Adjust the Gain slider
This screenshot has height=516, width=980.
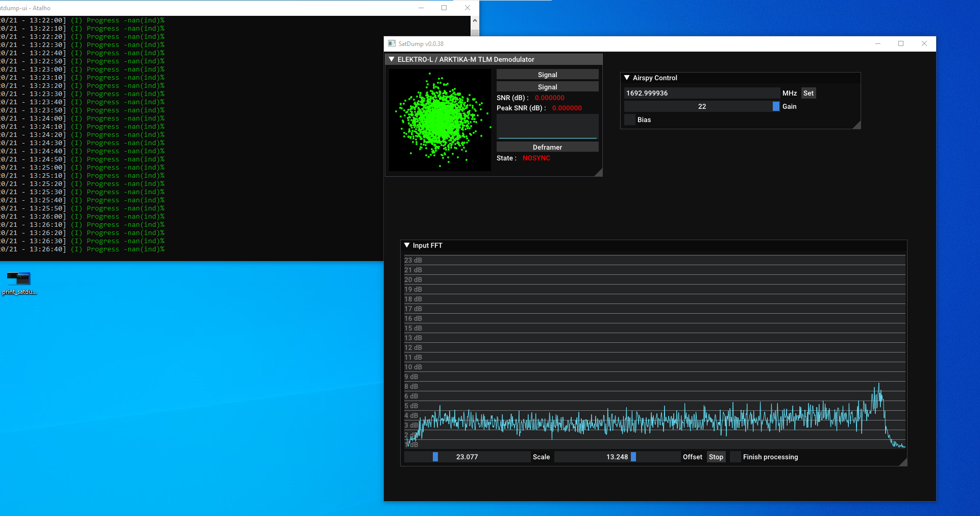775,106
